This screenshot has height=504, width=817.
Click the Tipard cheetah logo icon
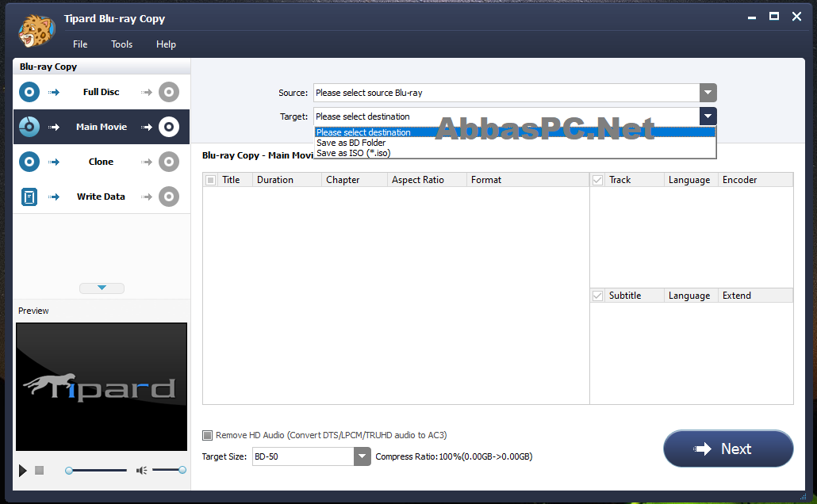click(36, 30)
